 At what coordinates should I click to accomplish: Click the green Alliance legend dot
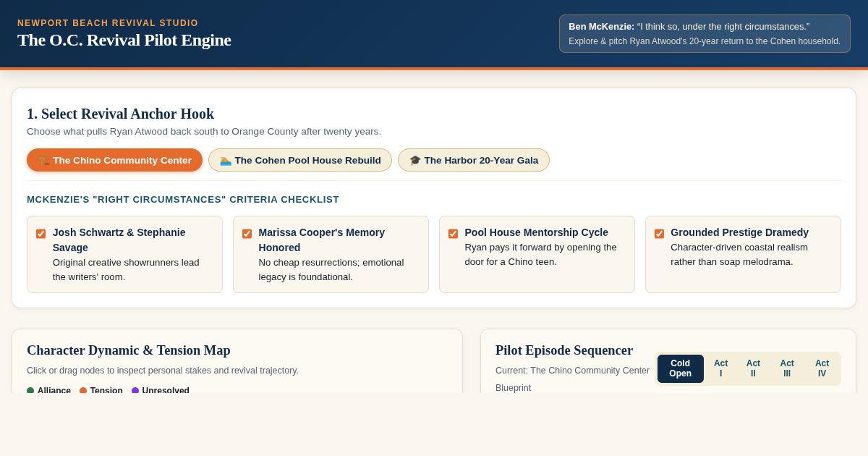(x=30, y=391)
